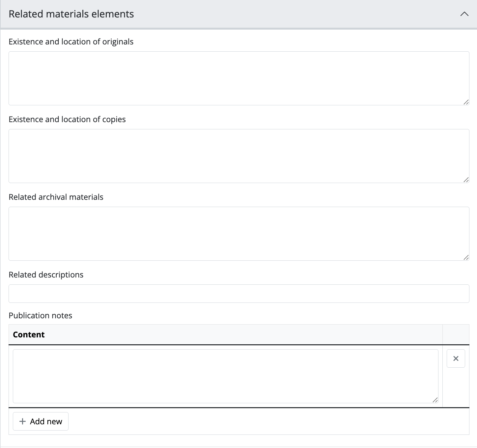Grab resize handle of Publication notes textarea
477x448 pixels.
click(435, 400)
